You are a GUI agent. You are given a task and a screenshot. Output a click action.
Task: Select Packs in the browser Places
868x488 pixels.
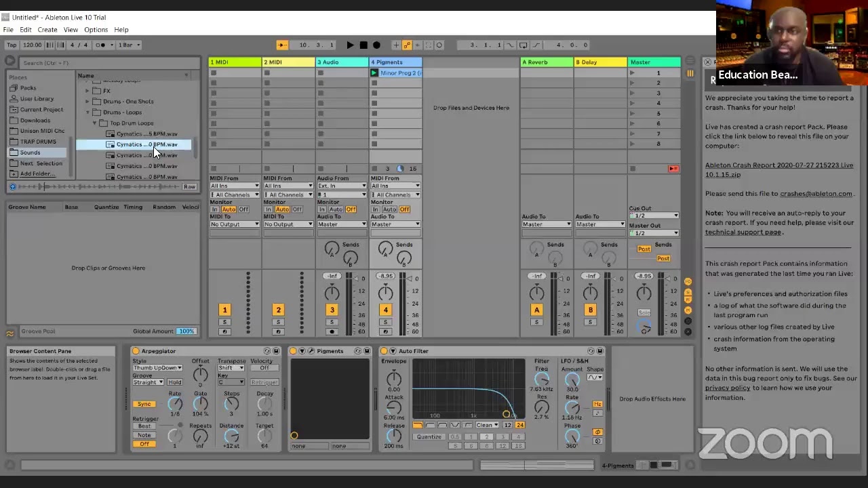tap(28, 88)
